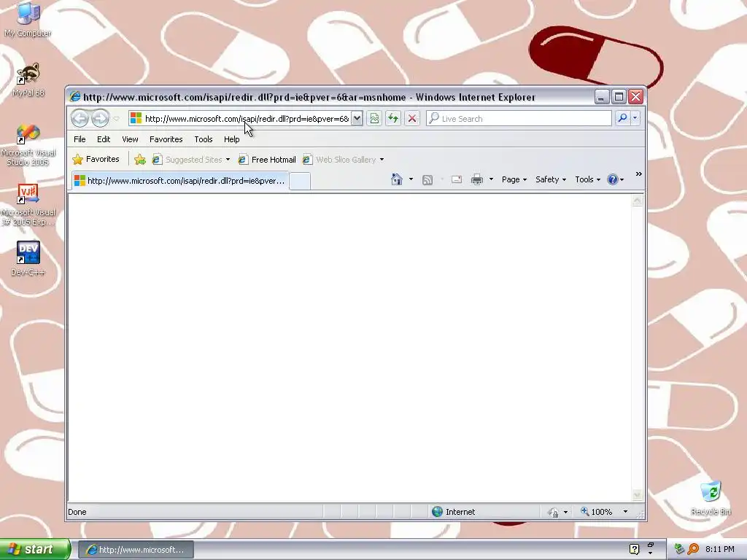Image resolution: width=747 pixels, height=560 pixels.
Task: Click the orange magnifier tray icon
Action: pyautogui.click(x=693, y=549)
